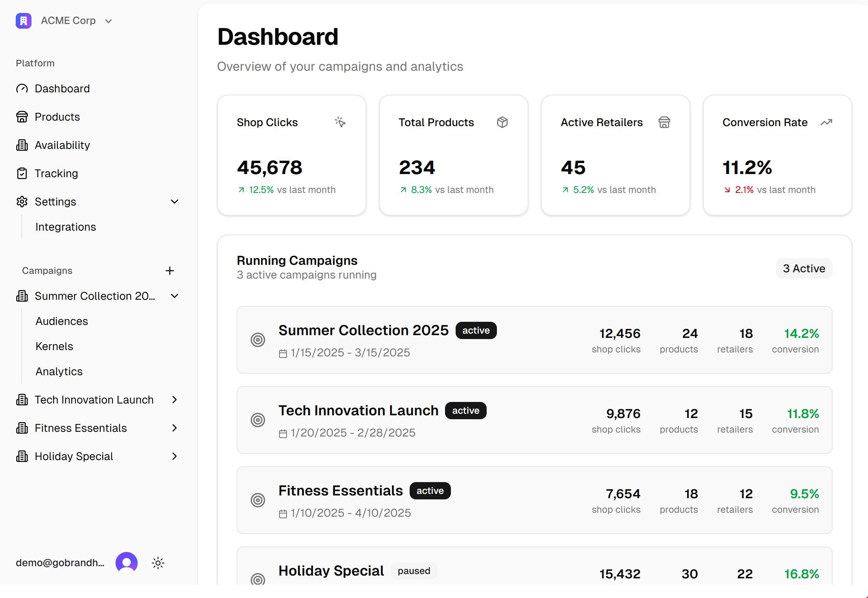Open Kernels under Summer Collection

(x=54, y=346)
